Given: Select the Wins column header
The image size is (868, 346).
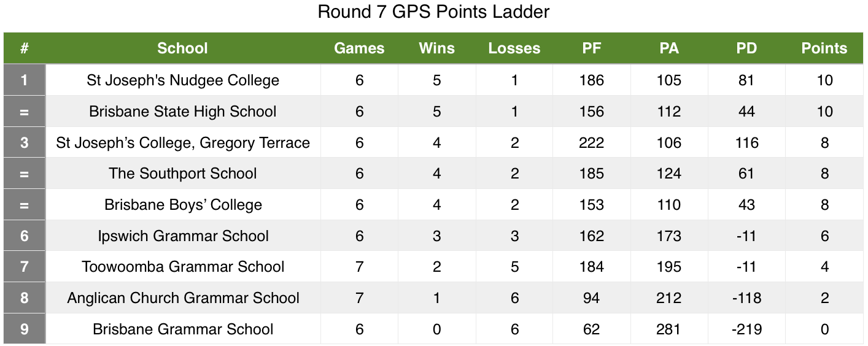Looking at the screenshot, I should (x=436, y=48).
